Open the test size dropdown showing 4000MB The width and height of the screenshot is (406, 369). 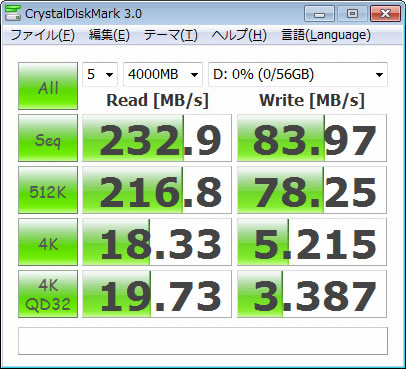[x=163, y=74]
